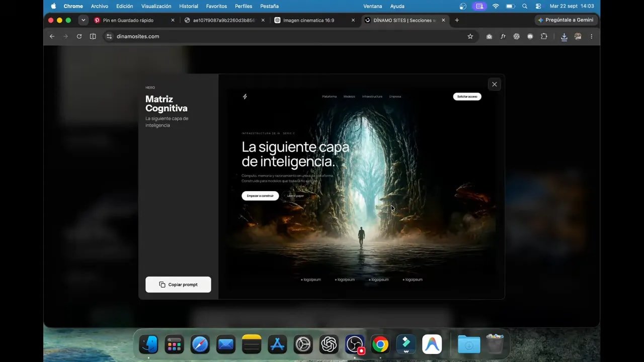The height and width of the screenshot is (362, 644).
Task: Toggle the Chrome side panel icon
Action: pos(93,36)
